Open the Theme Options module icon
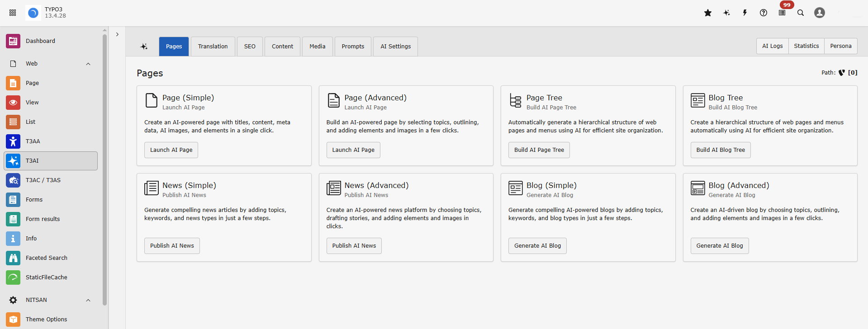868x329 pixels. tap(13, 320)
